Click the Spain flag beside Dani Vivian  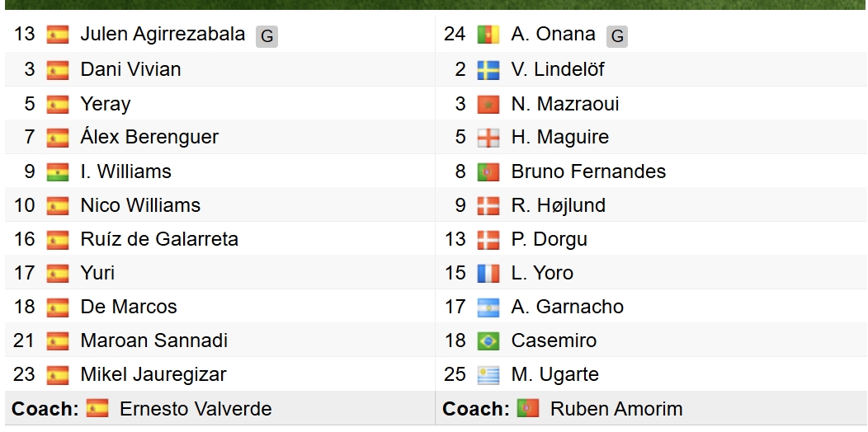[x=58, y=70]
